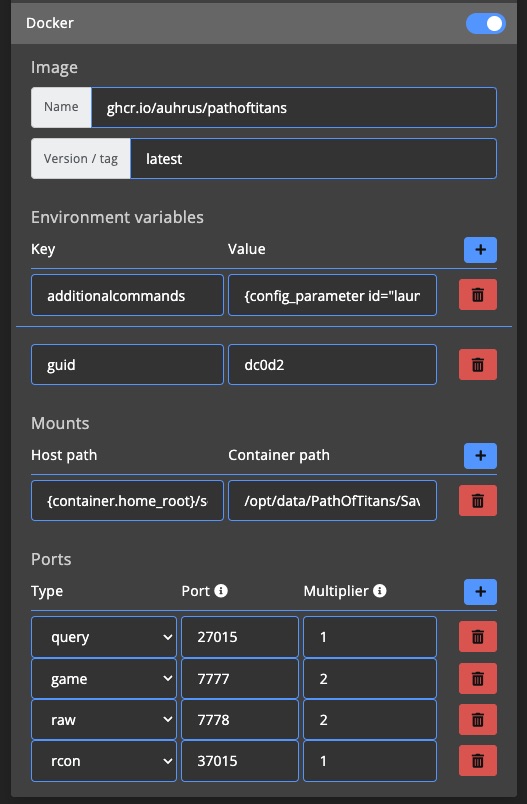
Task: Add a new mount entry
Action: click(x=480, y=456)
